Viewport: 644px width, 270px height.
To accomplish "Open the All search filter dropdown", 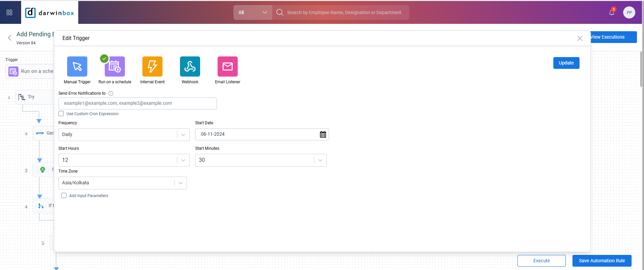I will click(252, 12).
